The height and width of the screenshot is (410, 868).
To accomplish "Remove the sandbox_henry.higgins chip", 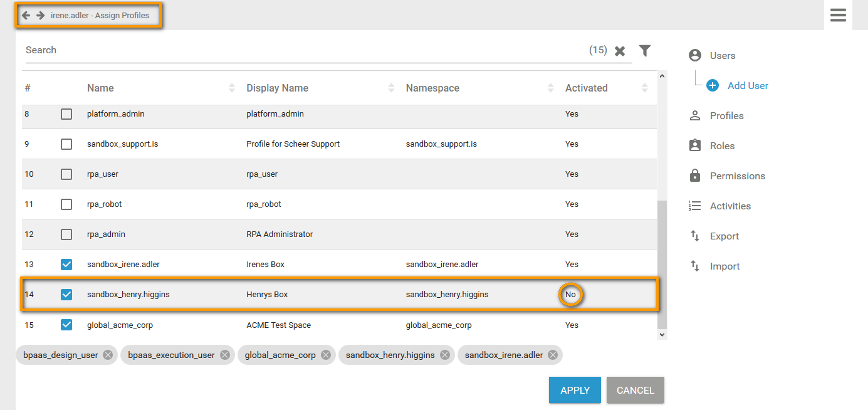I will point(444,355).
